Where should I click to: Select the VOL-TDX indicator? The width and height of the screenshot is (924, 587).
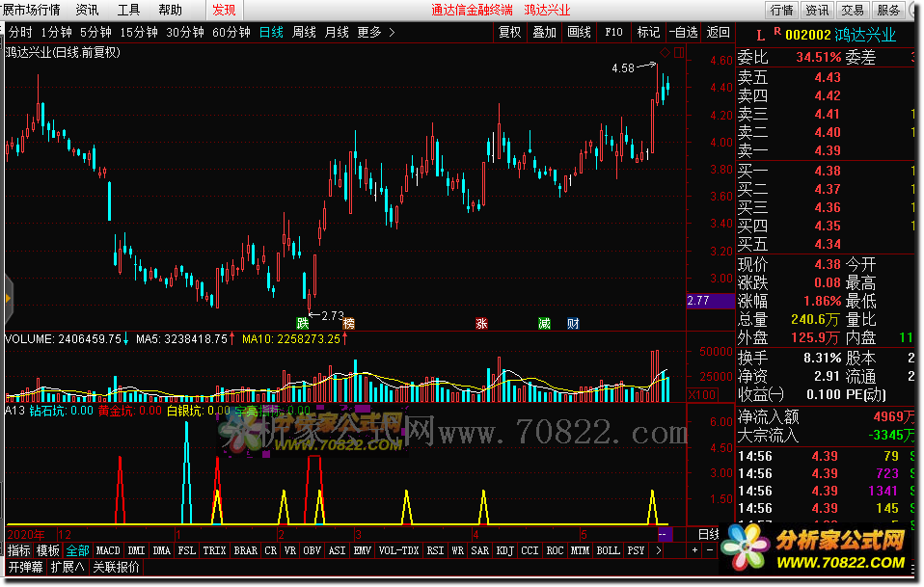click(398, 550)
